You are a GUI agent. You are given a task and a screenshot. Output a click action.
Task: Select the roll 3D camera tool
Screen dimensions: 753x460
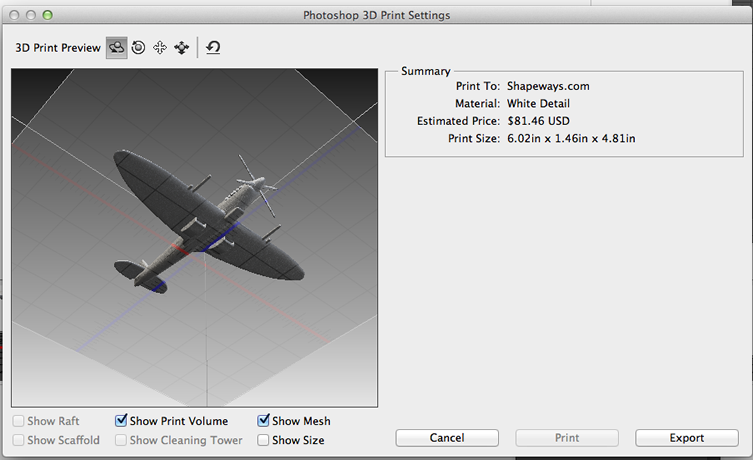click(138, 48)
